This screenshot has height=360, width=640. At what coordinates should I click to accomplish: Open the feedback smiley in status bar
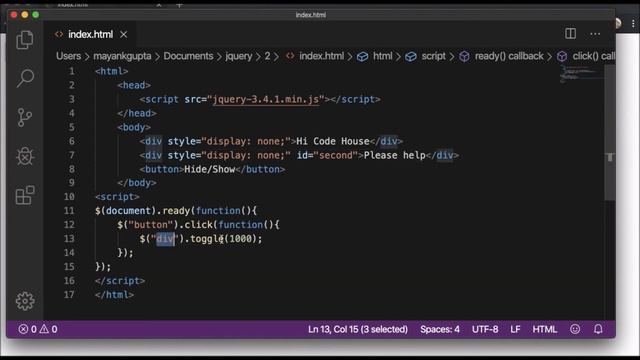575,329
